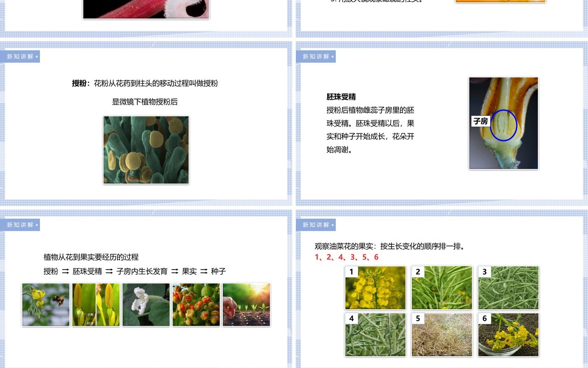Click the 胚珠受精 heading
The image size is (588, 368).
pos(341,97)
